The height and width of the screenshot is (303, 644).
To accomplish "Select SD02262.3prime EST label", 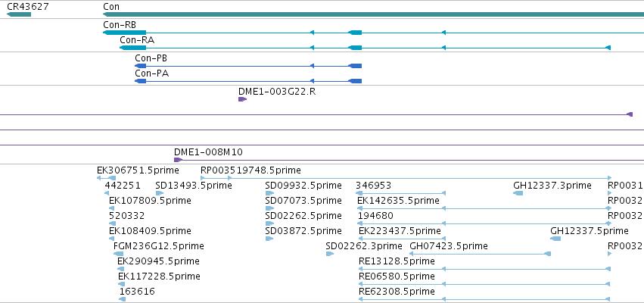I will (x=364, y=246).
